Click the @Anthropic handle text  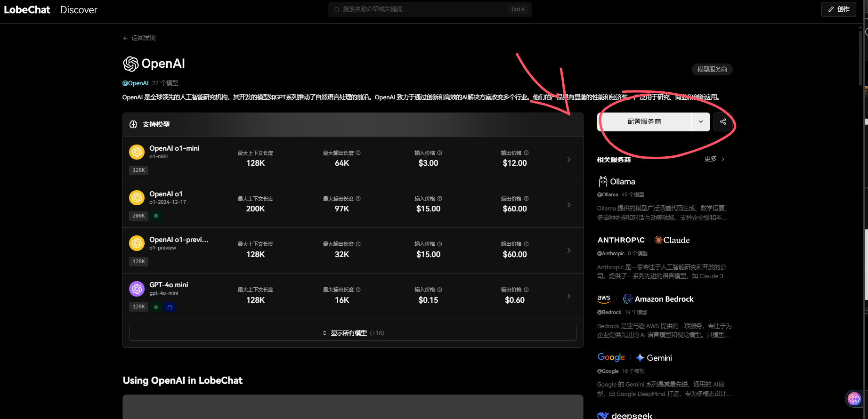point(611,253)
